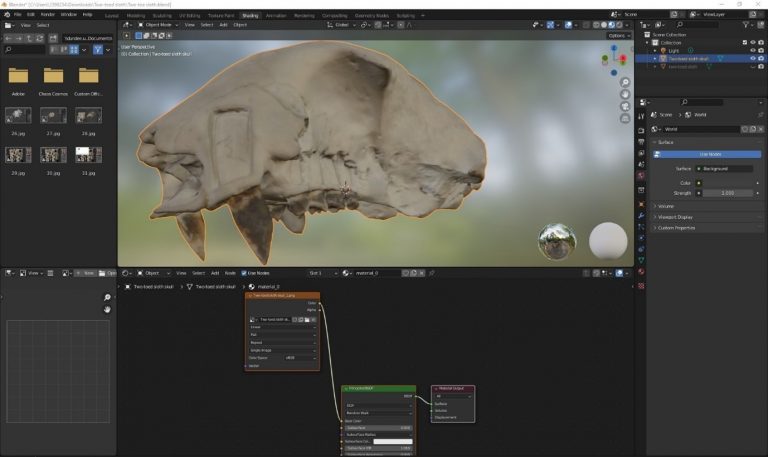This screenshot has width=768, height=457.
Task: Click the viewport Options button
Action: click(x=619, y=35)
